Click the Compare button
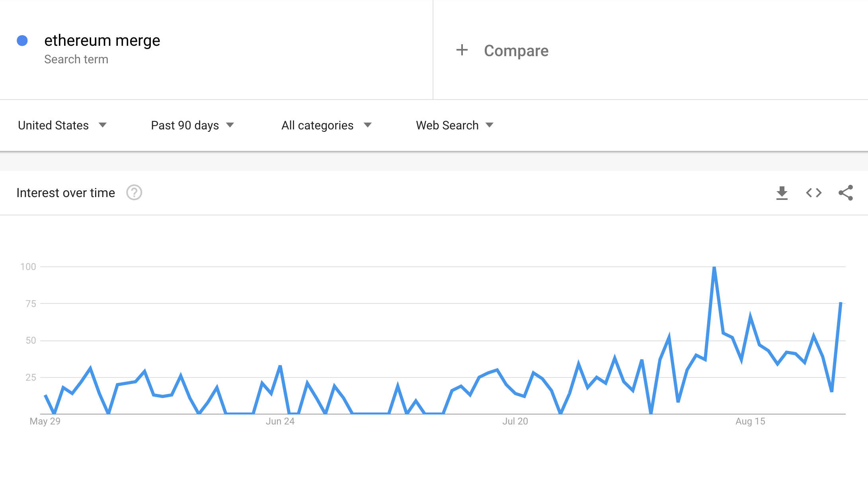The image size is (868, 481). [516, 51]
